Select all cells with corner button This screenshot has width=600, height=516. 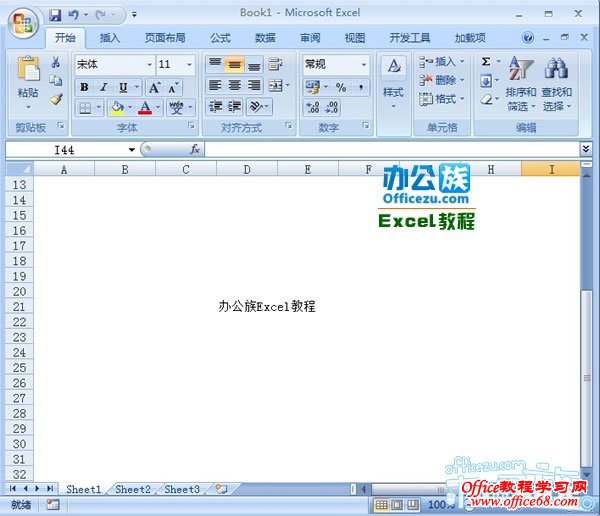coord(20,169)
